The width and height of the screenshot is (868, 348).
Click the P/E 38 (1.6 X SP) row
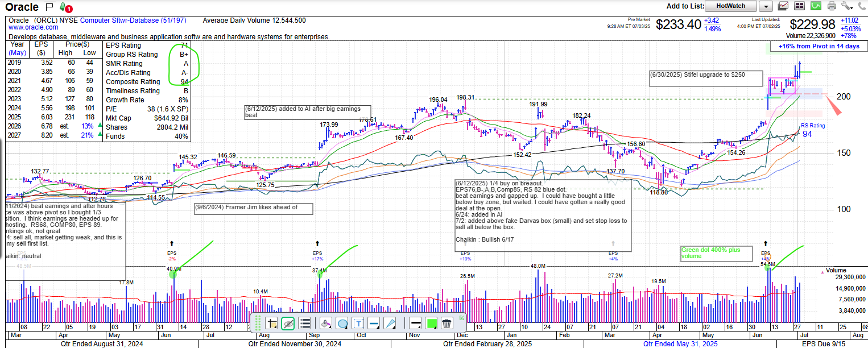coord(147,109)
